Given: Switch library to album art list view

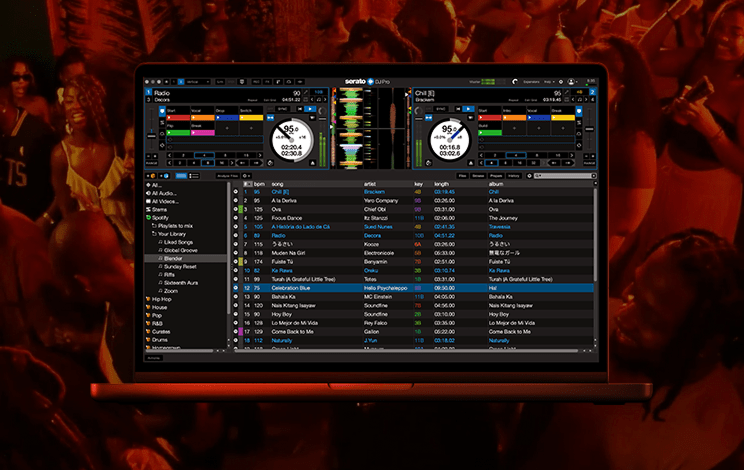Looking at the screenshot, I should pos(194,176).
